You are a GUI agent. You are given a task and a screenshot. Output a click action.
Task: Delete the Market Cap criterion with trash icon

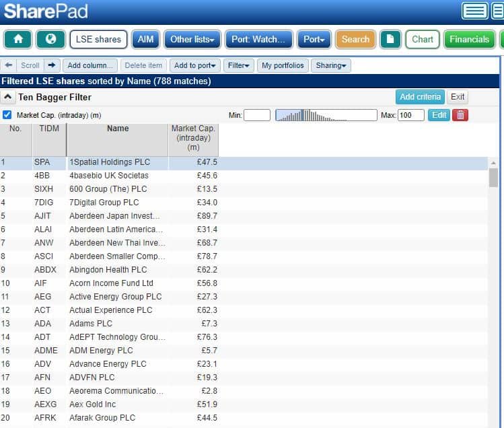460,115
